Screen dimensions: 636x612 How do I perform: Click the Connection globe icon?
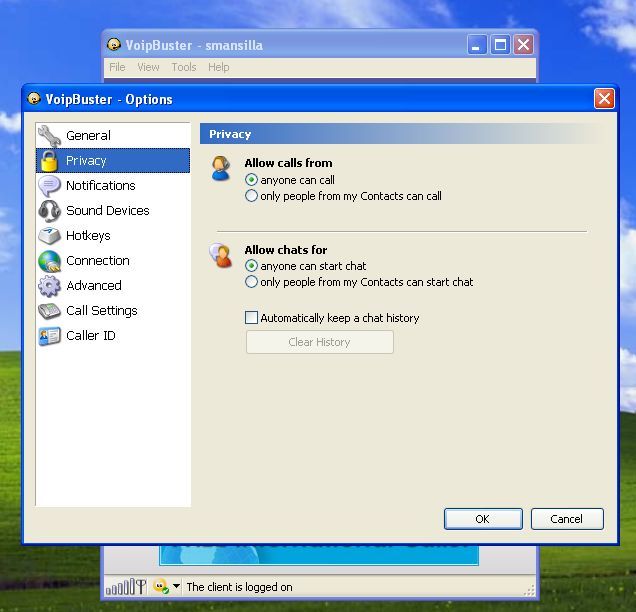point(49,261)
